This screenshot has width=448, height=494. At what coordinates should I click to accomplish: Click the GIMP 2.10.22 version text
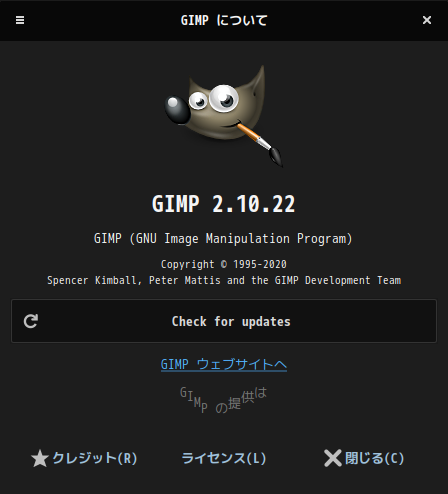[x=224, y=204]
